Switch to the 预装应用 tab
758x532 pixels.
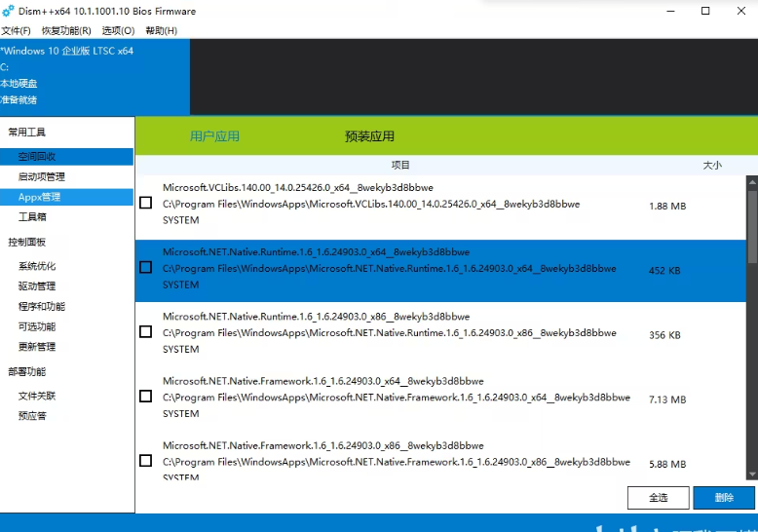(369, 136)
